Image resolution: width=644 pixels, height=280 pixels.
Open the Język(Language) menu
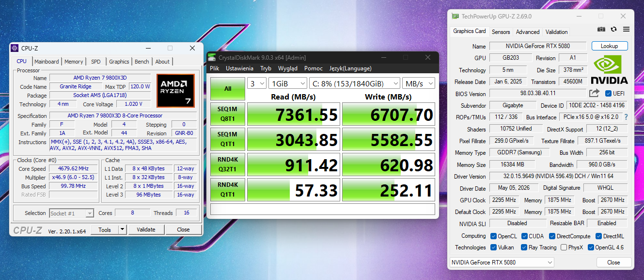click(x=350, y=68)
